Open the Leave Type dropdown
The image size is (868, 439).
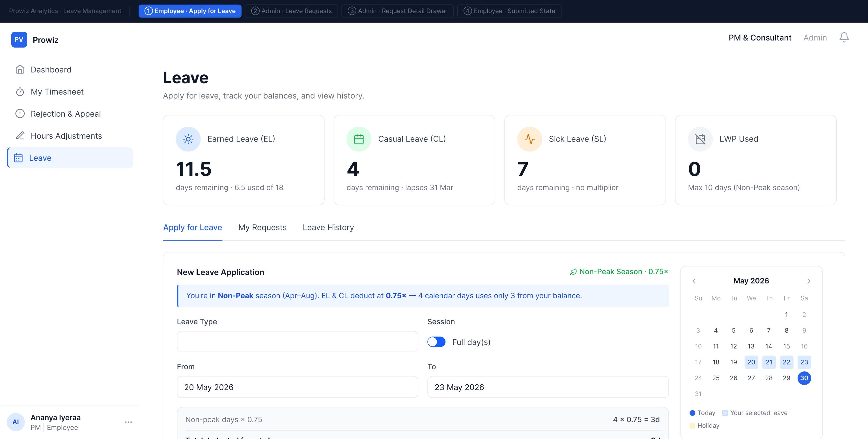(297, 341)
